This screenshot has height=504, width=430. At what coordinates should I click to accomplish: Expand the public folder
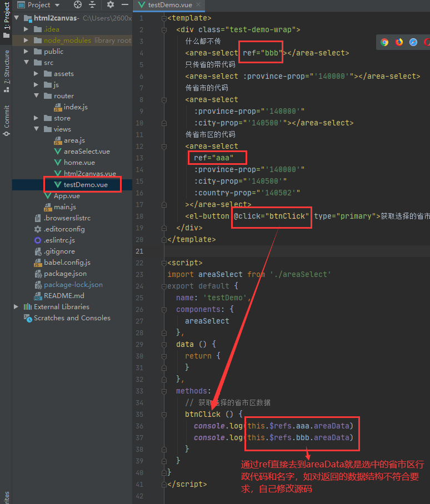point(26,52)
